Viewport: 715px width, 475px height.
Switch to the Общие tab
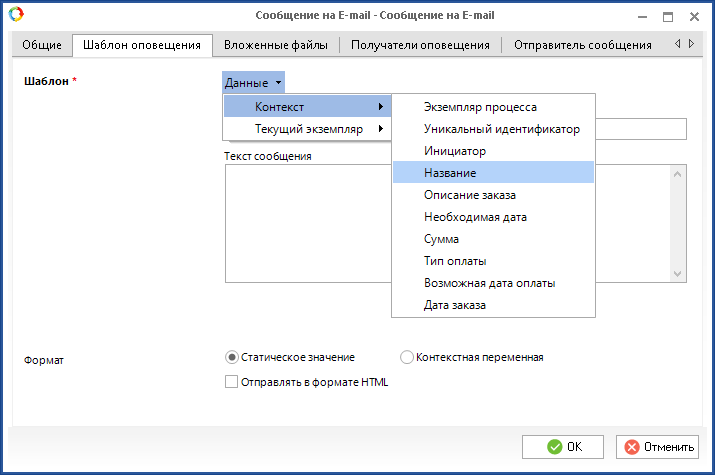point(43,45)
